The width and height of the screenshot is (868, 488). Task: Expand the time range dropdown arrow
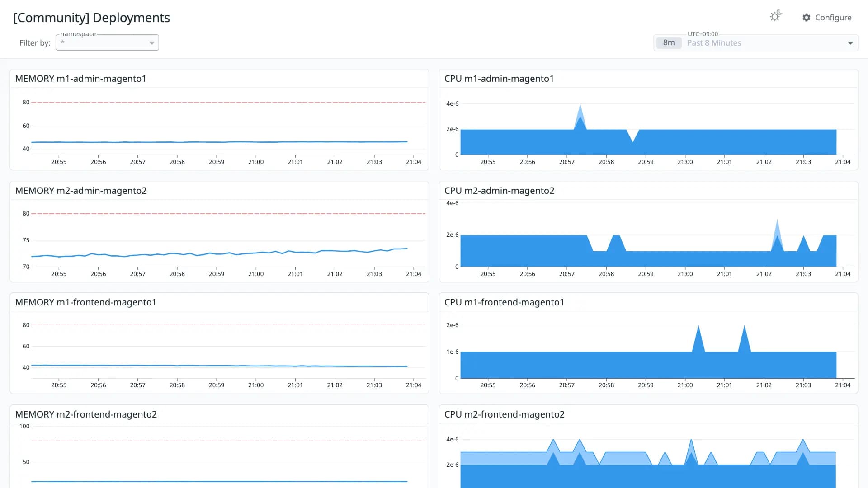tap(850, 43)
